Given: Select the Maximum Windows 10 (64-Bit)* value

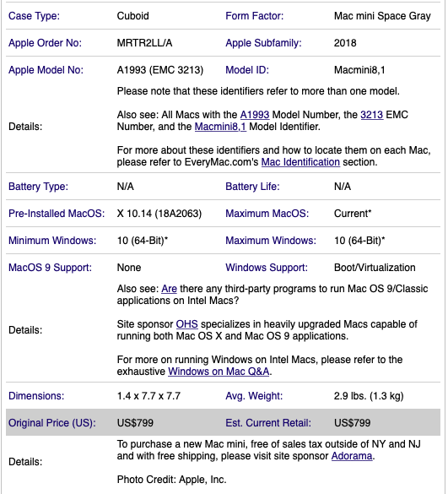Looking at the screenshot, I should click(x=359, y=241).
